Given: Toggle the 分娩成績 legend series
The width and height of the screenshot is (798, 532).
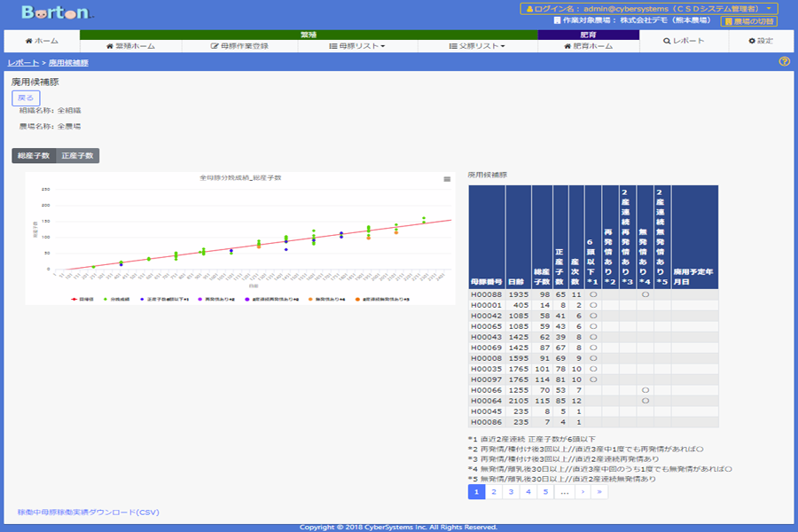Looking at the screenshot, I should click(x=116, y=300).
